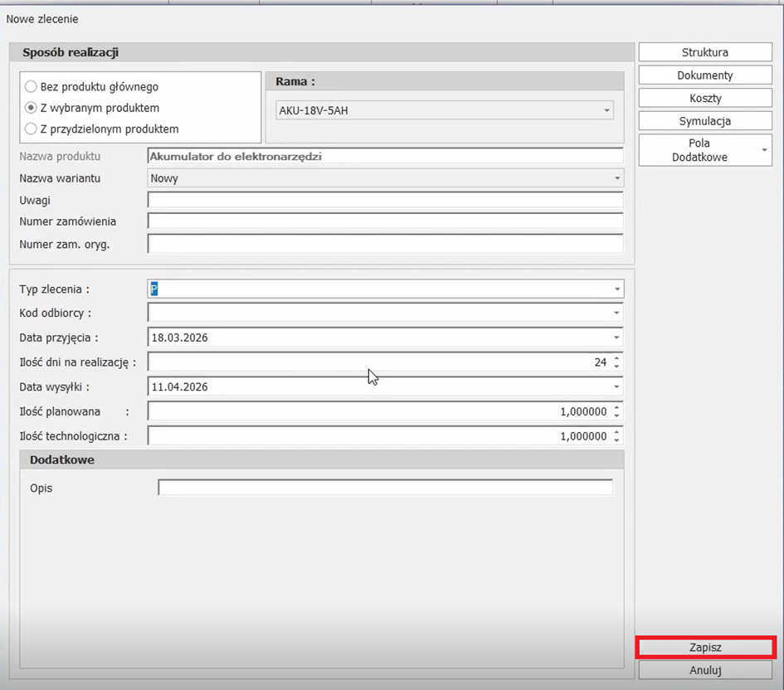Open the Dokumenty panel button
Screen dimensions: 784x690
704,75
